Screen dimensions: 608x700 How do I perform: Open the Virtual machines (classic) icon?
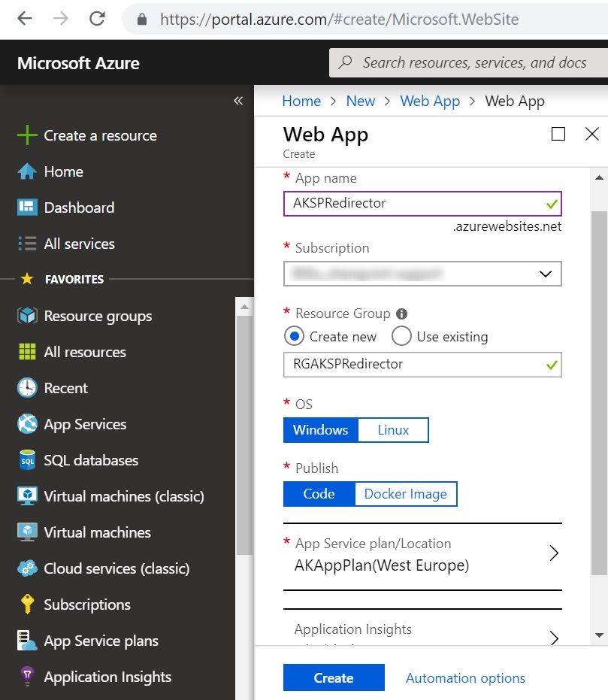pos(27,496)
